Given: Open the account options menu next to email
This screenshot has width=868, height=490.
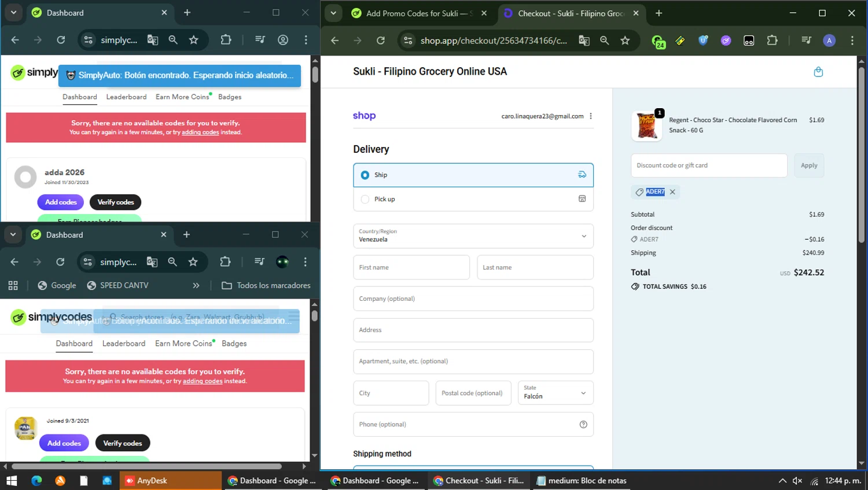Looking at the screenshot, I should coord(591,116).
